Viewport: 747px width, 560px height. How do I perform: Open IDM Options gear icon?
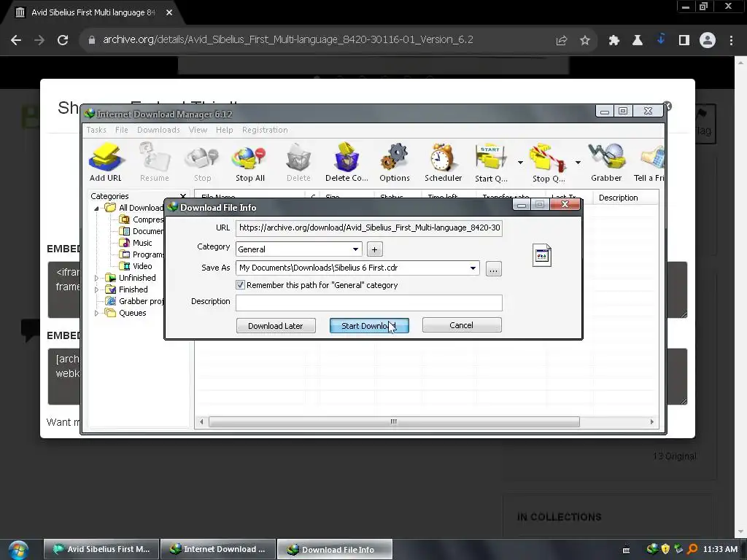coord(395,163)
